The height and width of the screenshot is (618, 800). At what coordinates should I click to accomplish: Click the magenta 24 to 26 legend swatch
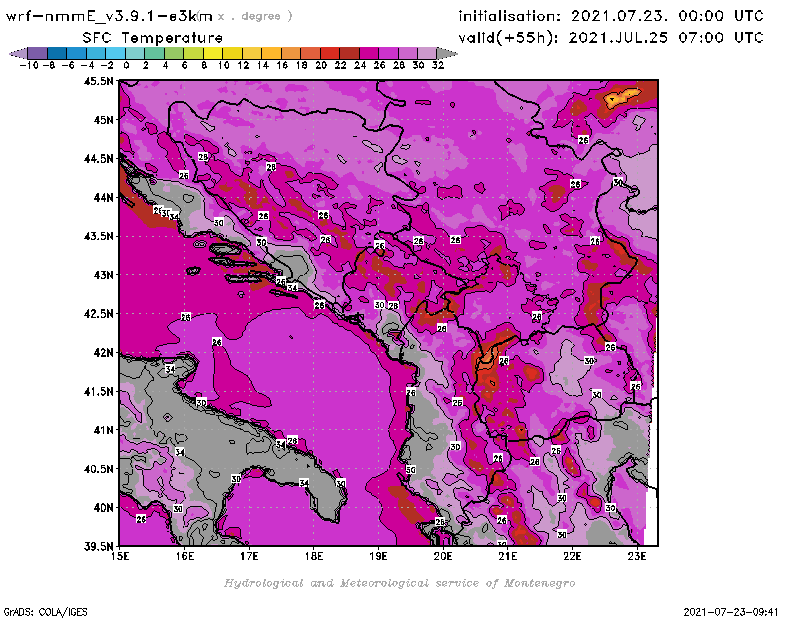point(368,53)
